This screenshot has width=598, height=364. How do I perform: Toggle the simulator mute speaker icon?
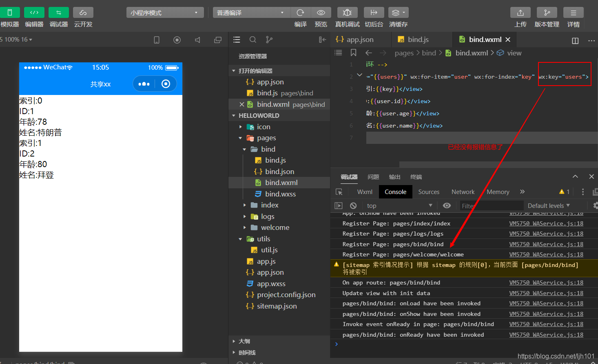tap(197, 40)
